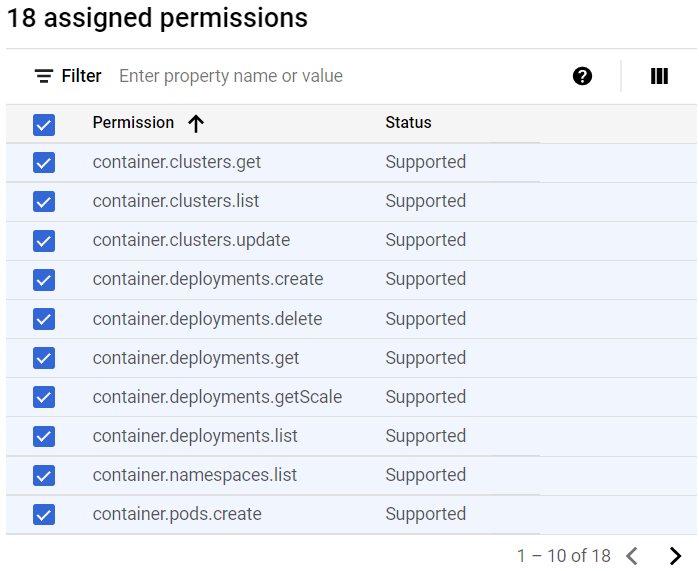Click Supported status for container.deployments.get
This screenshot has width=699, height=571.
(x=425, y=358)
